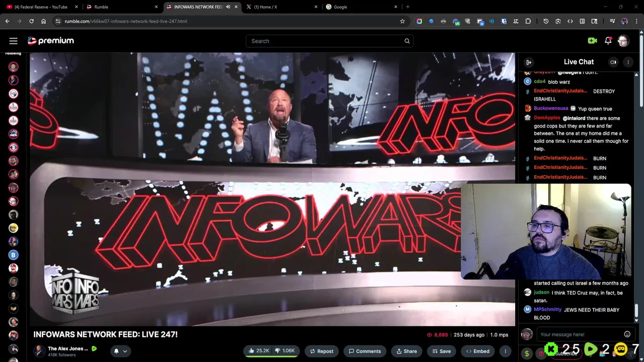Expand notification options chevron
644x362 pixels.
pyautogui.click(x=125, y=351)
